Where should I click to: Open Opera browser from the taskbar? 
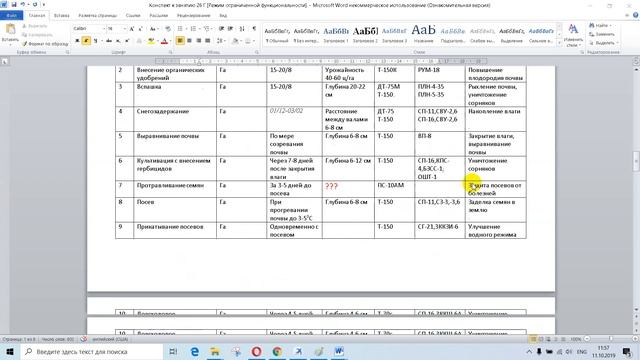point(256,351)
